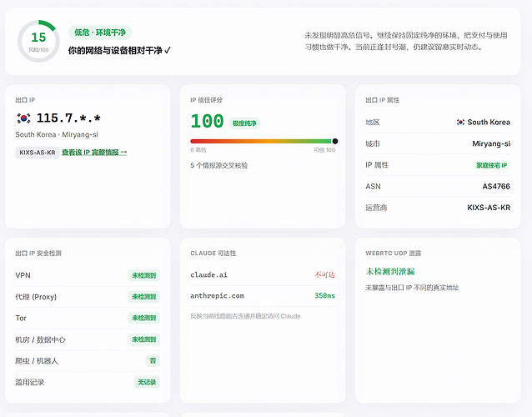This screenshot has height=417, width=532.
Task: Click the 极度纯净 trust badge
Action: (244, 123)
